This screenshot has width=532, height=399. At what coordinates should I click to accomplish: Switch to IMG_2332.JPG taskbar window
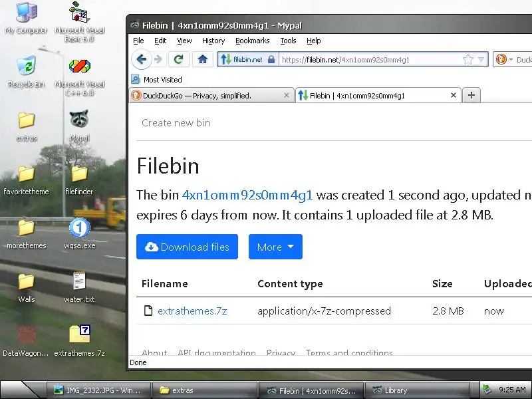click(x=97, y=390)
